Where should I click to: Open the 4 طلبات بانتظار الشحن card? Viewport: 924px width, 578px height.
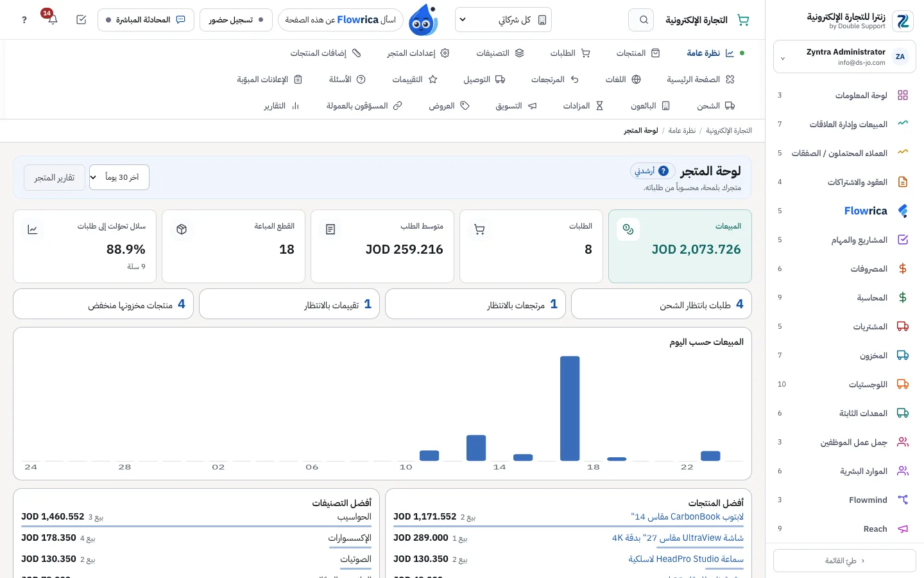coord(662,304)
